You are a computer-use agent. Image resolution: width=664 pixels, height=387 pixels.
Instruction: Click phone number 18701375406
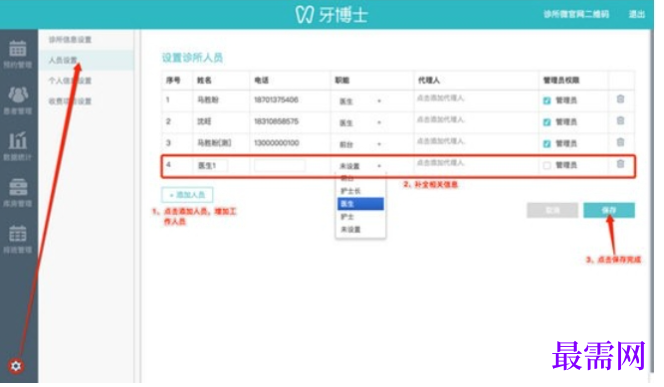[276, 100]
